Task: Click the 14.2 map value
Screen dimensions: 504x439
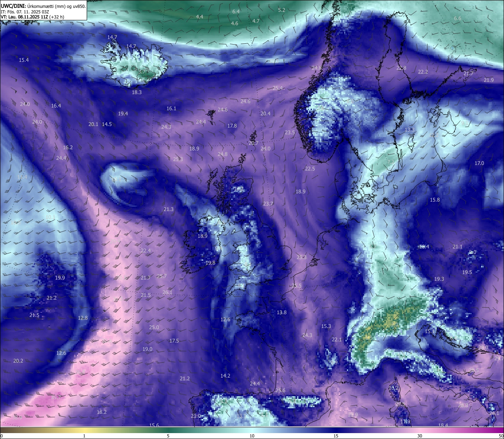Action: [x=225, y=376]
